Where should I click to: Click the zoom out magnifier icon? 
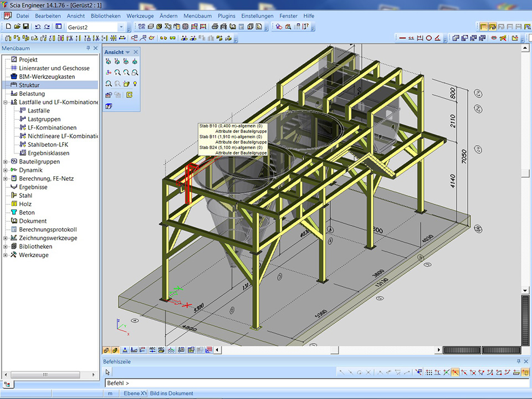126,73
